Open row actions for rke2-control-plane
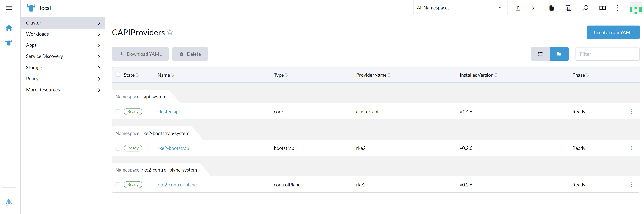Viewport: 644px width, 214px height. click(631, 184)
